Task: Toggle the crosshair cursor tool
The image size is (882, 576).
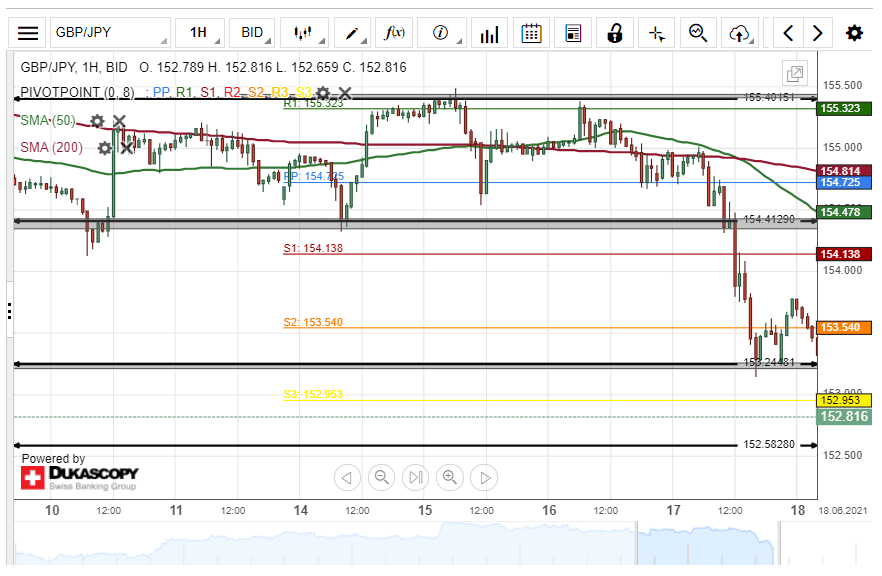Action: tap(656, 33)
